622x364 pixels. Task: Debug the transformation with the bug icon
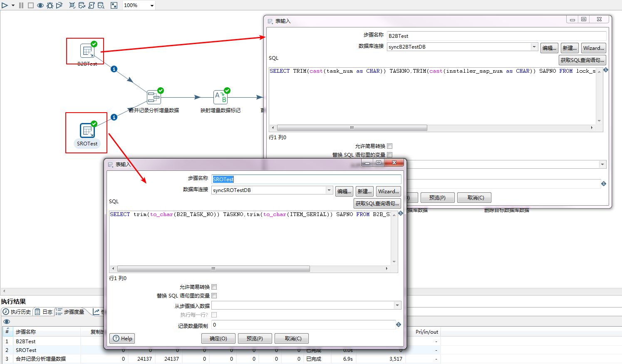click(50, 5)
